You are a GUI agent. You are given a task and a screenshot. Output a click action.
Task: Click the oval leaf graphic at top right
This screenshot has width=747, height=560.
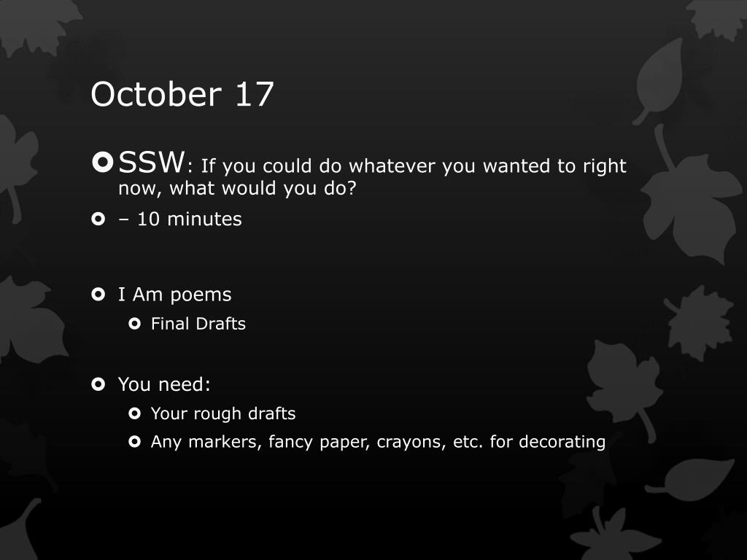tap(659, 81)
